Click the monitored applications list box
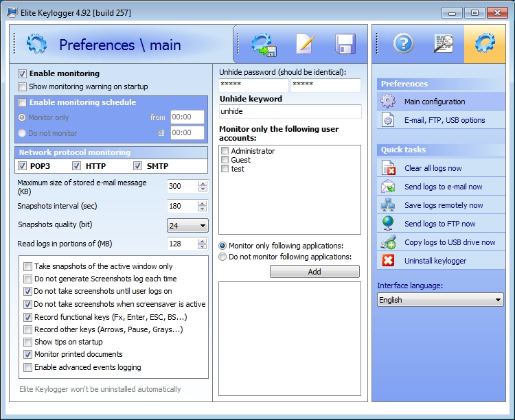This screenshot has width=515, height=420. pos(290,338)
